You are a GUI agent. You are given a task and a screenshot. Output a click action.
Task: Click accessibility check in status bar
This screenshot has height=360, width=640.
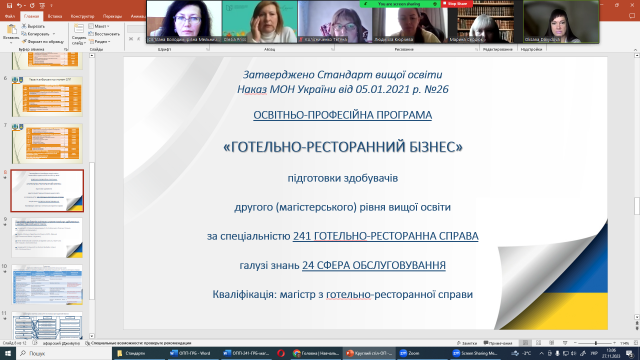pos(138,343)
